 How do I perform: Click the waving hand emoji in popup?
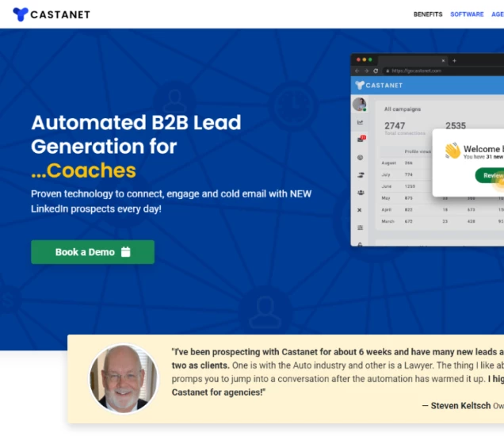pyautogui.click(x=452, y=151)
